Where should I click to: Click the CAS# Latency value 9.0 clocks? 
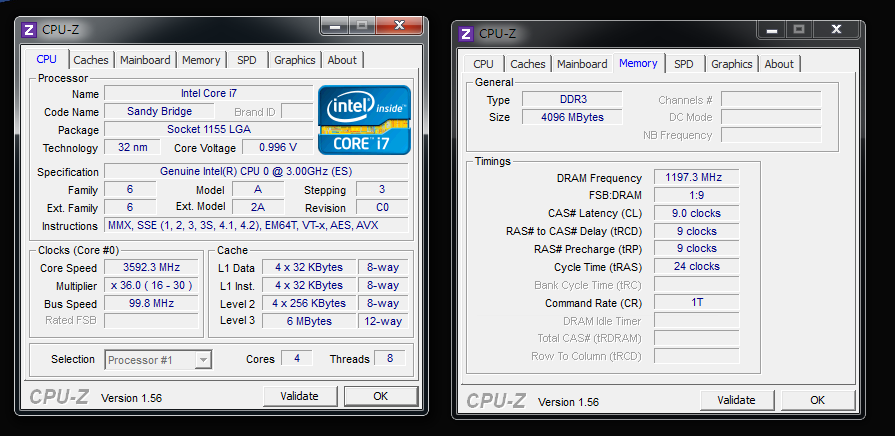(x=697, y=213)
